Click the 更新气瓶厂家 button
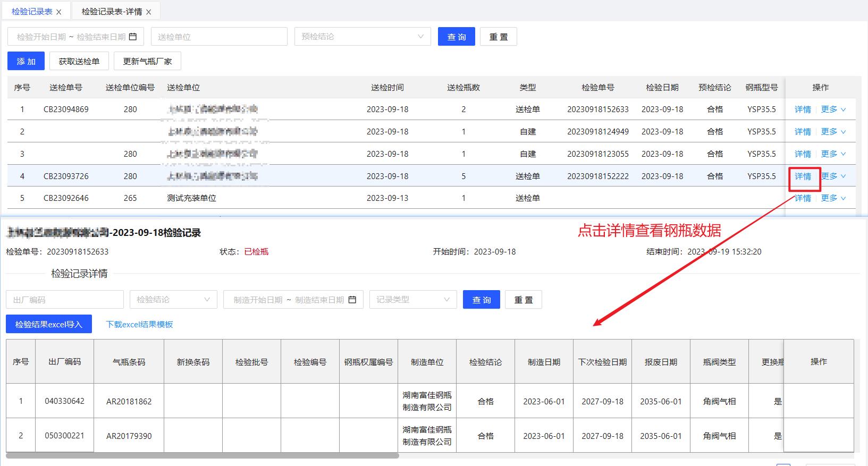The height and width of the screenshot is (466, 868). point(147,61)
